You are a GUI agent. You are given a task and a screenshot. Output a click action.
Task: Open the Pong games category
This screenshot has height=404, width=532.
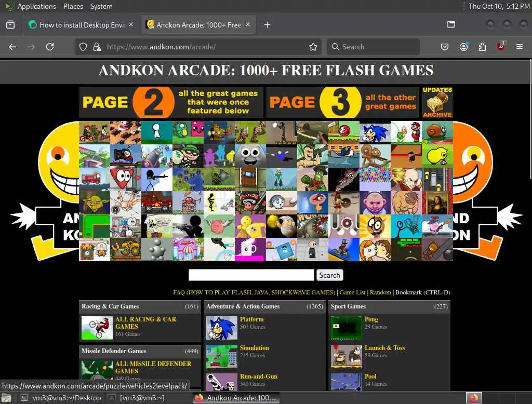pos(371,319)
